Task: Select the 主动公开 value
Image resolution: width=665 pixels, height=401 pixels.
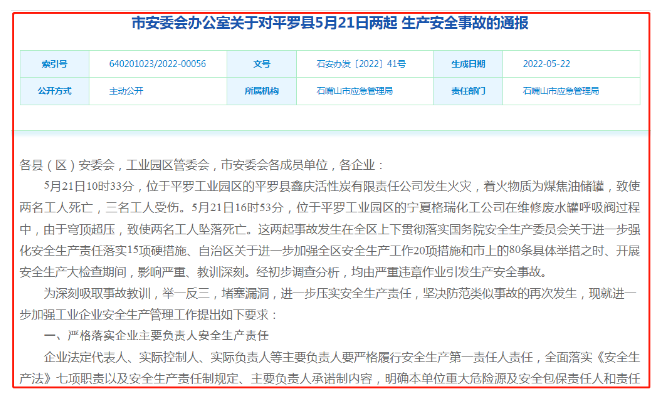Action: point(126,90)
